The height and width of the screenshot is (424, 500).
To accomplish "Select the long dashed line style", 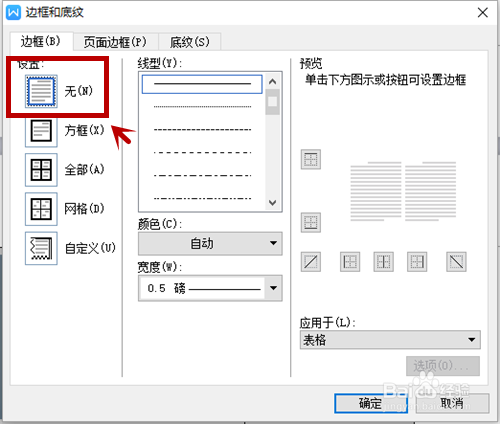I will pos(202,153).
